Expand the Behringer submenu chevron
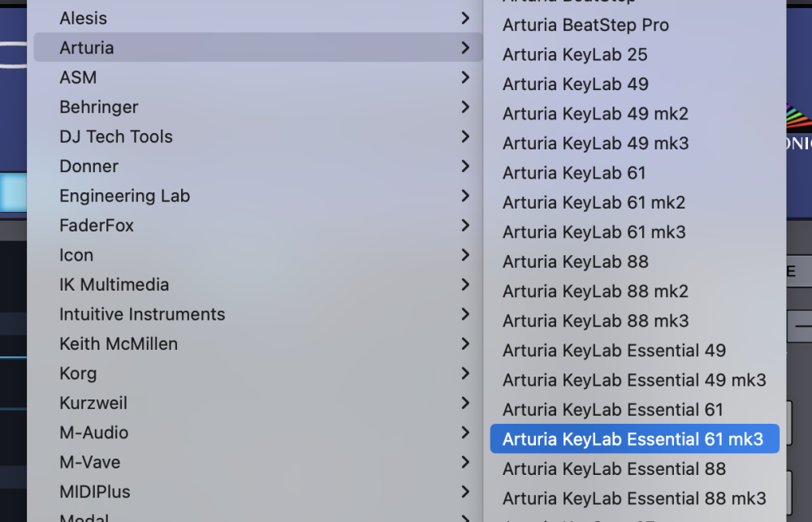812x522 pixels. tap(465, 106)
